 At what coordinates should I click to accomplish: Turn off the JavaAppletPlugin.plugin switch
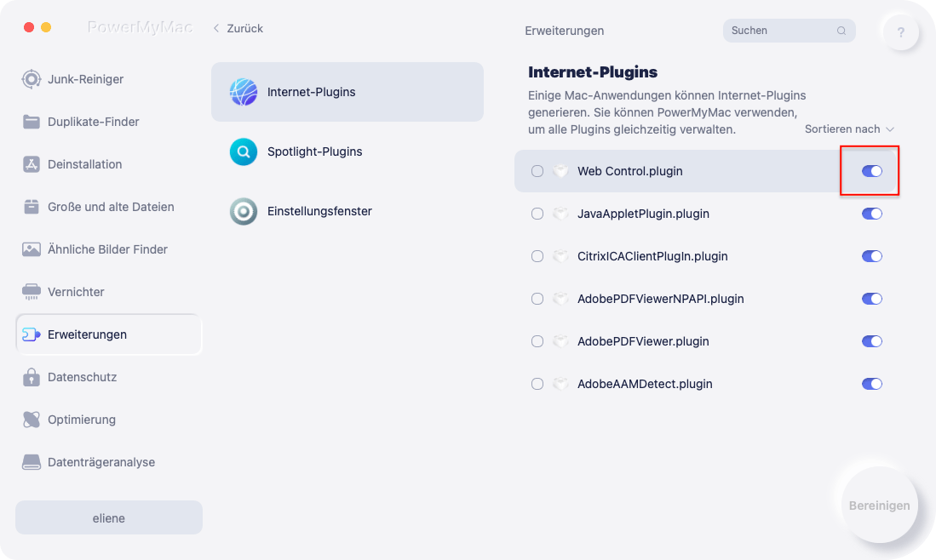click(871, 214)
